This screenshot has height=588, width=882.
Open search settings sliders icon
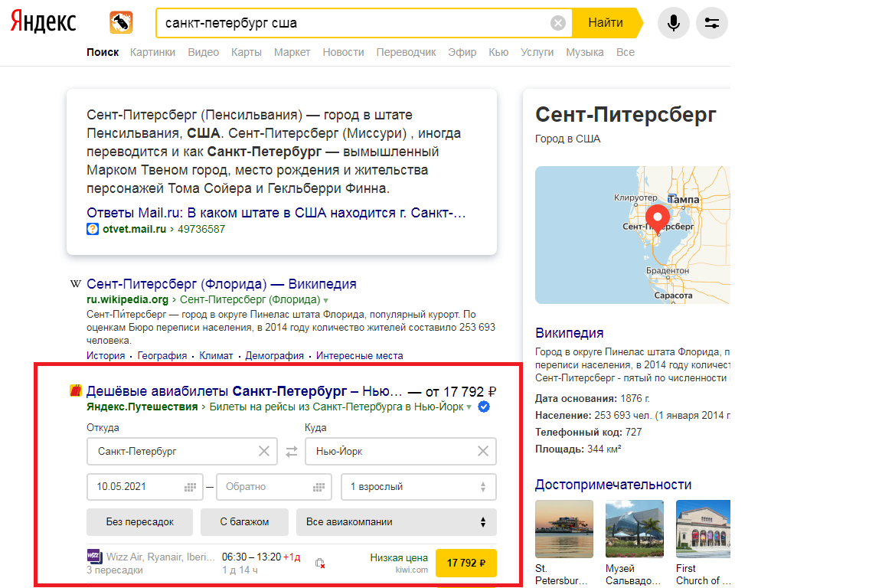click(711, 23)
